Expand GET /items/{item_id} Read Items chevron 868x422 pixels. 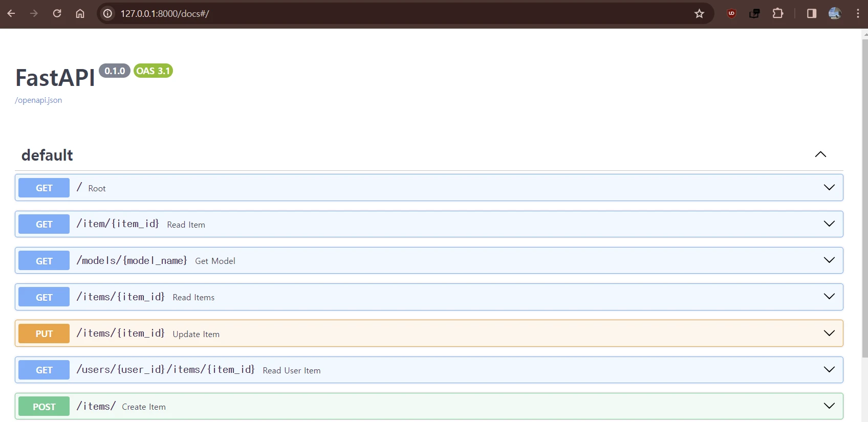[x=829, y=296]
